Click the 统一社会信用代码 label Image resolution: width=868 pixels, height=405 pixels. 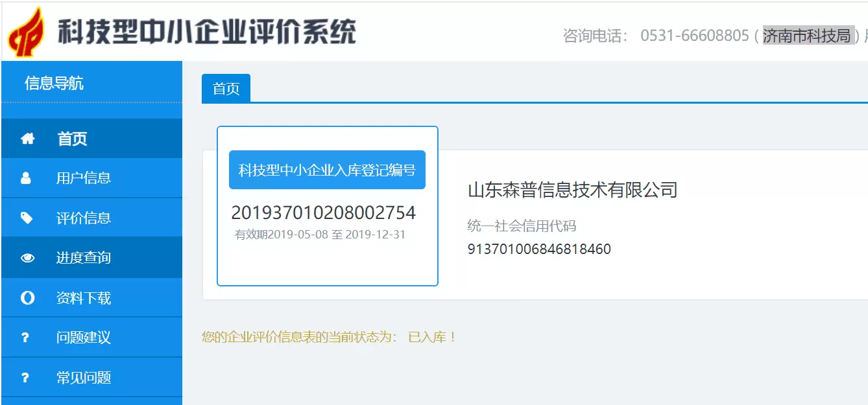522,226
